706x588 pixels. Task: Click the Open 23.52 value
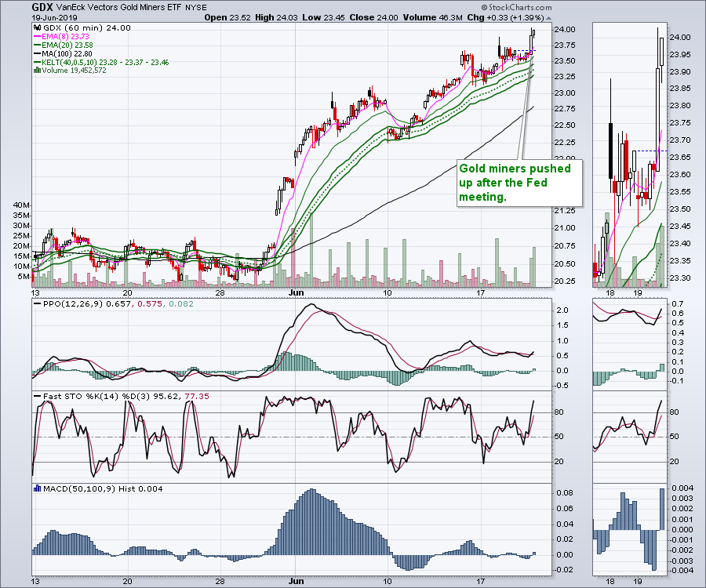227,17
